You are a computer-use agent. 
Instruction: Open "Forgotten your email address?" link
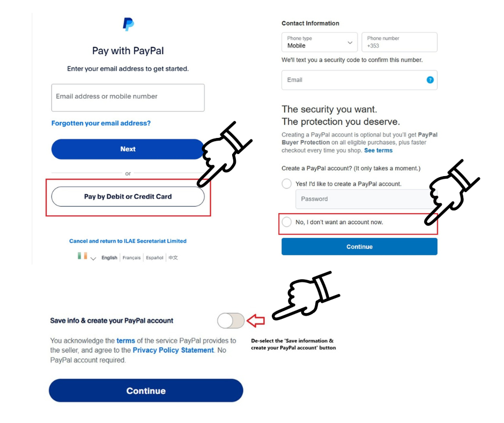tap(101, 123)
